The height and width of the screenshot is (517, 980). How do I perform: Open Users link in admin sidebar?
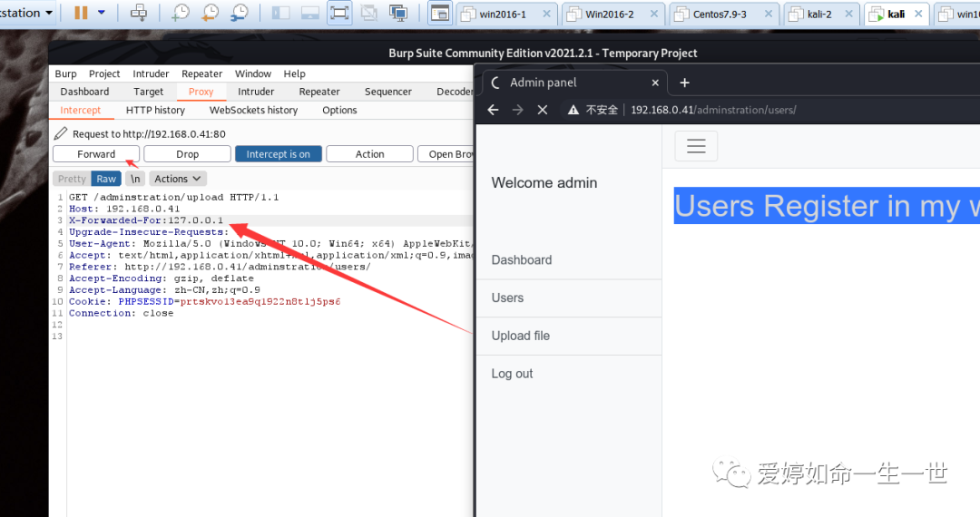click(507, 298)
